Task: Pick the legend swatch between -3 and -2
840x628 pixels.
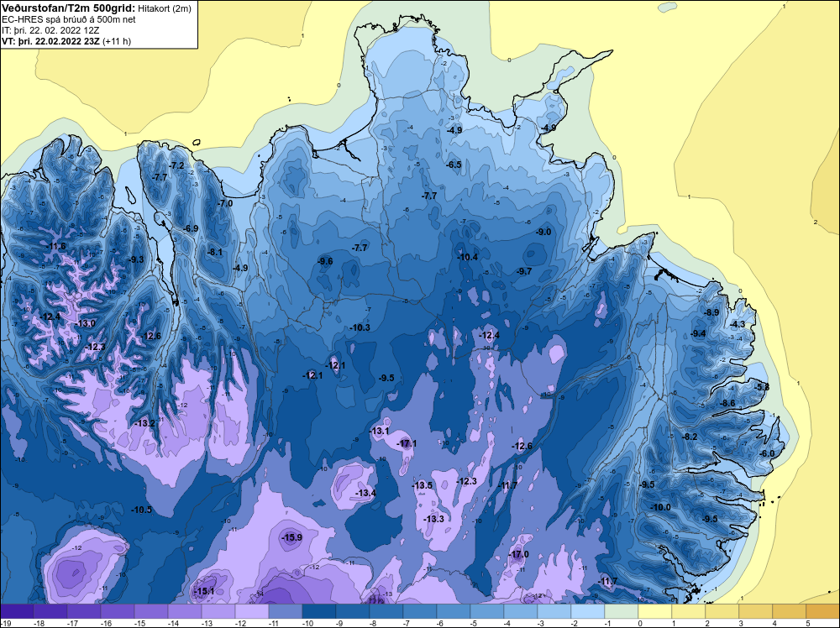Action: (554, 611)
